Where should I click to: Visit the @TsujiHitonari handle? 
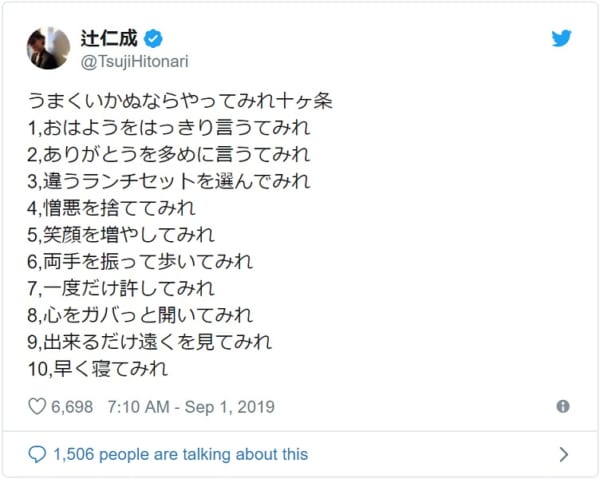coord(134,62)
